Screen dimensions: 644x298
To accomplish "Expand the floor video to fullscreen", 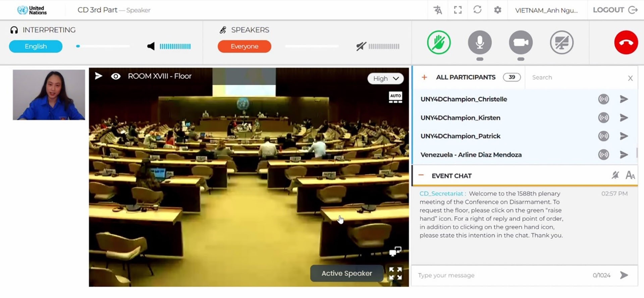I will (x=395, y=273).
